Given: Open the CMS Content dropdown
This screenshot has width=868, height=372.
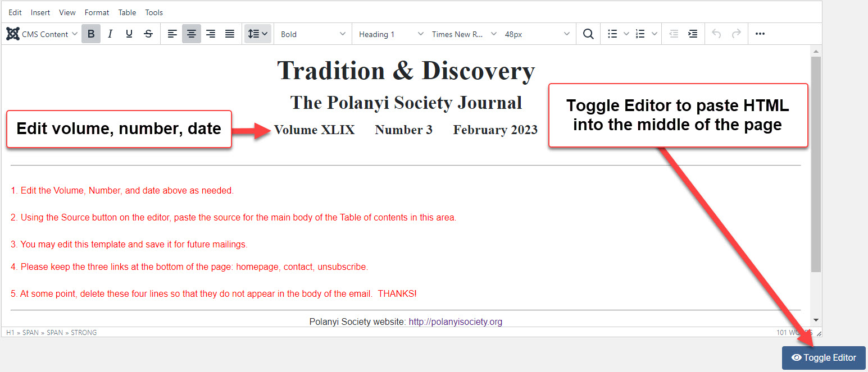Looking at the screenshot, I should point(42,34).
